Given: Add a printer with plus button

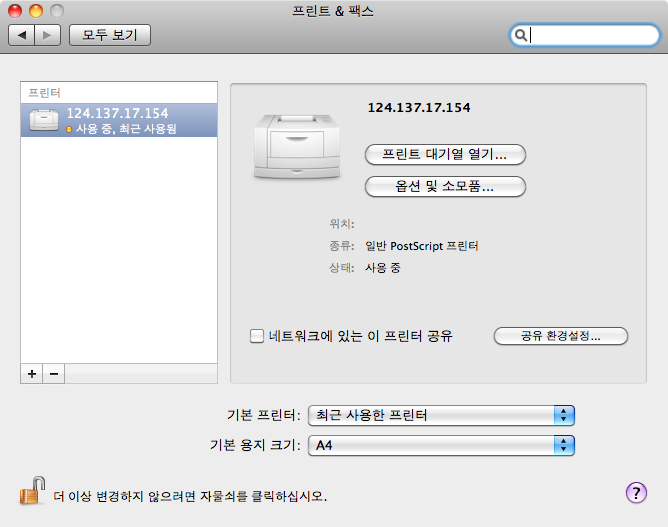Looking at the screenshot, I should [32, 374].
